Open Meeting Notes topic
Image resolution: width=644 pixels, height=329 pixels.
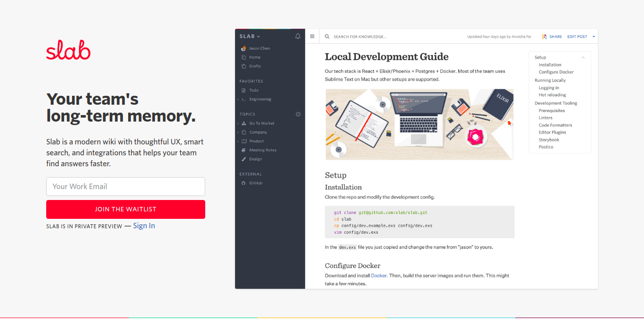[x=263, y=150]
